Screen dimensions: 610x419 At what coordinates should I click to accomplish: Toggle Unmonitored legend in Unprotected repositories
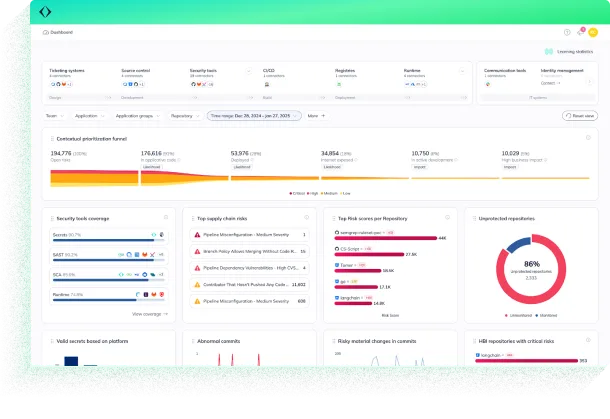(x=518, y=316)
